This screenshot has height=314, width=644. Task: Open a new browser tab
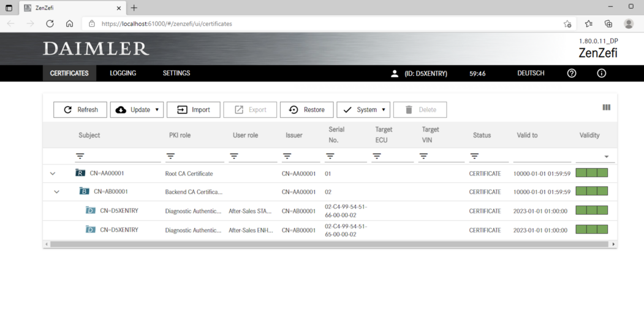134,8
